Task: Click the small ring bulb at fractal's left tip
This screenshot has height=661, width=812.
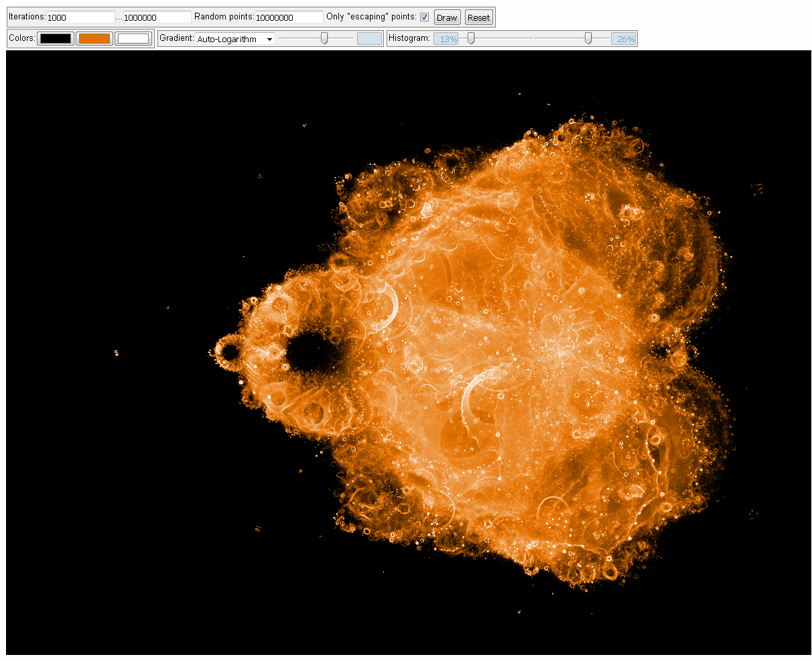Action: (229, 351)
